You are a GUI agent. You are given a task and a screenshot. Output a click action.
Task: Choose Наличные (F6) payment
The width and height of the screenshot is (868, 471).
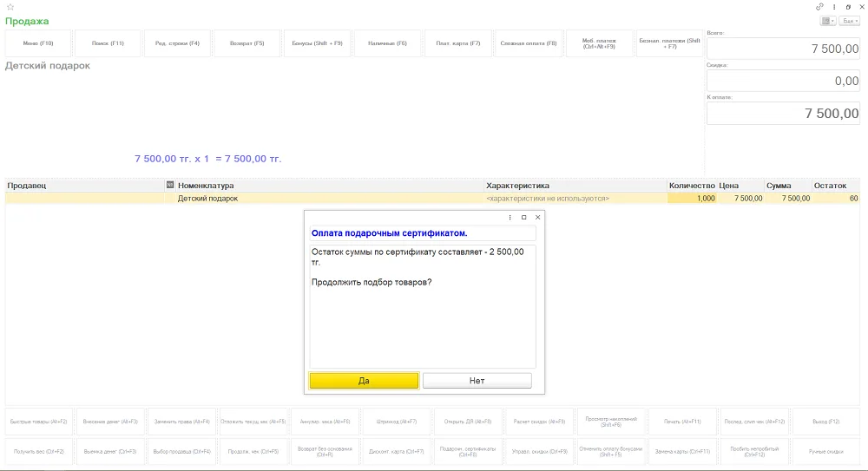tap(387, 43)
